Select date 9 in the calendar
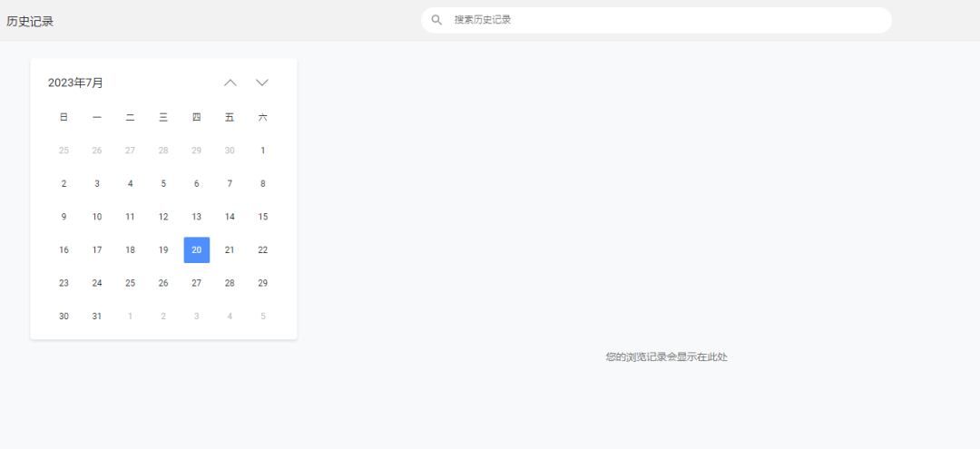 tap(64, 217)
